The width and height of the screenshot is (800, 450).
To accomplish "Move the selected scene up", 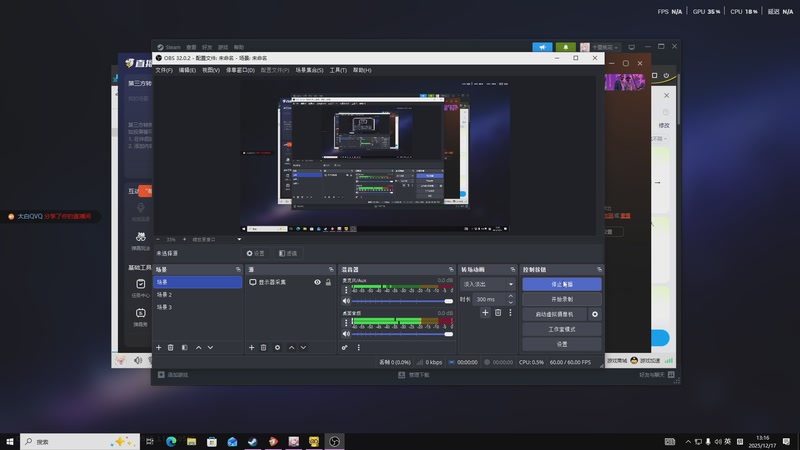I will click(x=198, y=347).
